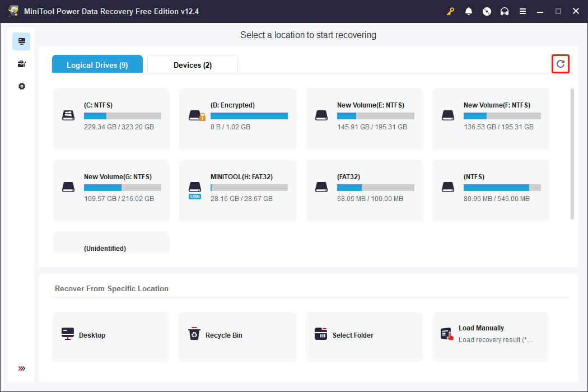588x392 pixels.
Task: Open the settings gear sidebar icon
Action: 22,86
